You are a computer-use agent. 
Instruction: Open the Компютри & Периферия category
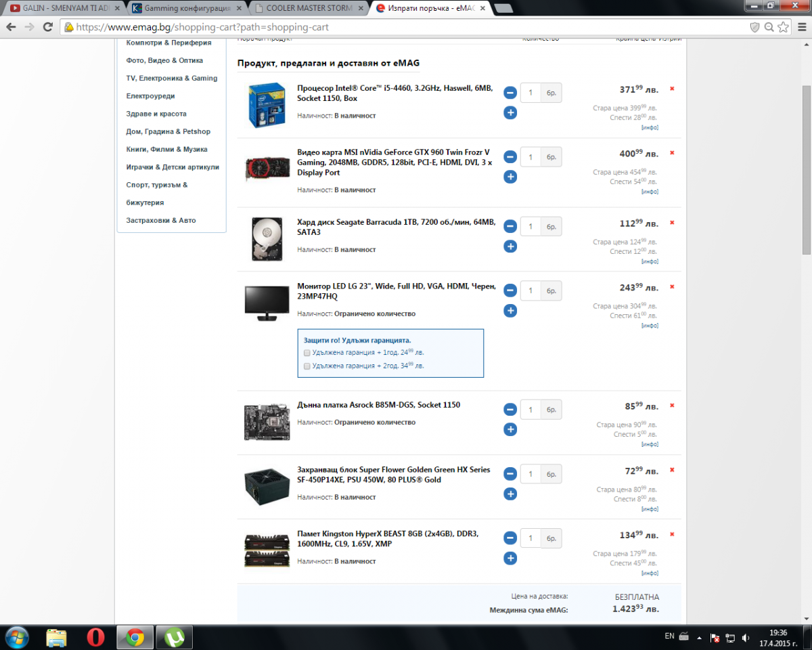[x=168, y=43]
